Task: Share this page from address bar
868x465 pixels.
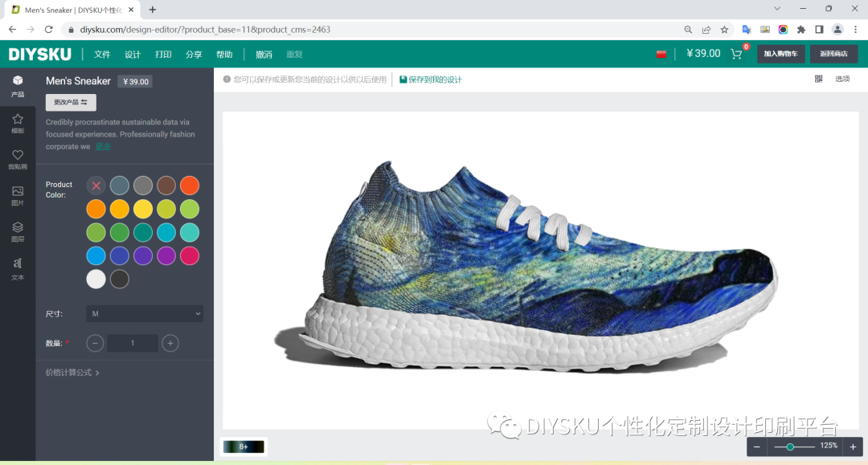Action: click(706, 30)
